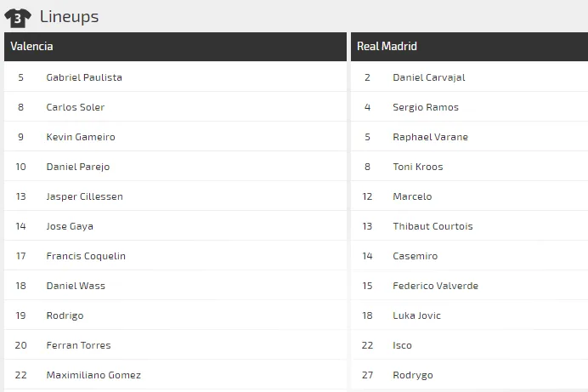Image resolution: width=588 pixels, height=392 pixels.
Task: Open Luka Jovic player link
Action: [x=416, y=315]
